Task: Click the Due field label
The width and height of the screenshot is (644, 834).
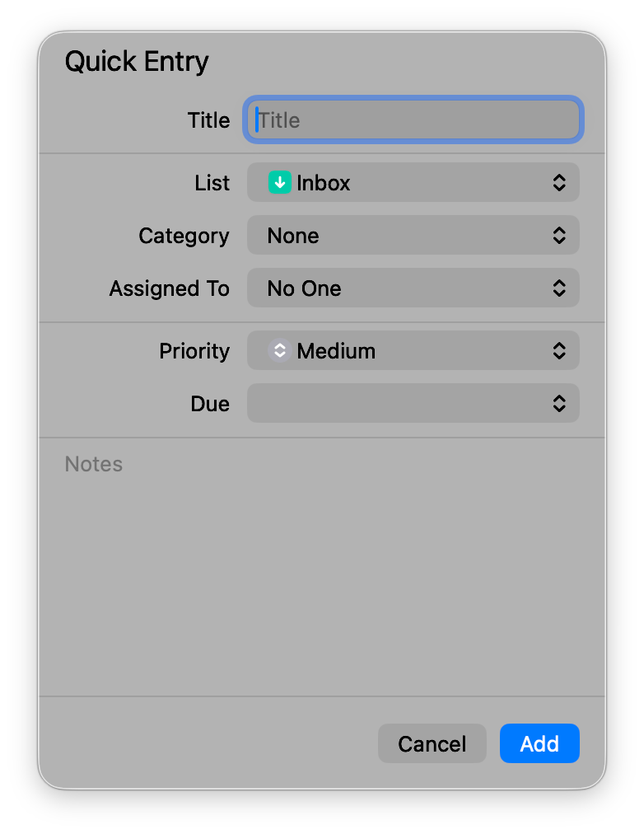Action: [210, 404]
